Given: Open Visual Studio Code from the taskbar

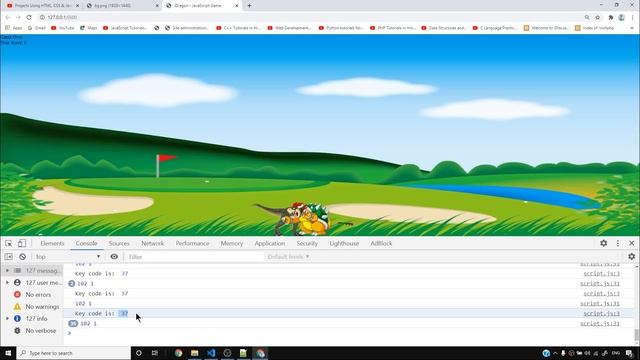Looking at the screenshot, I should (211, 353).
